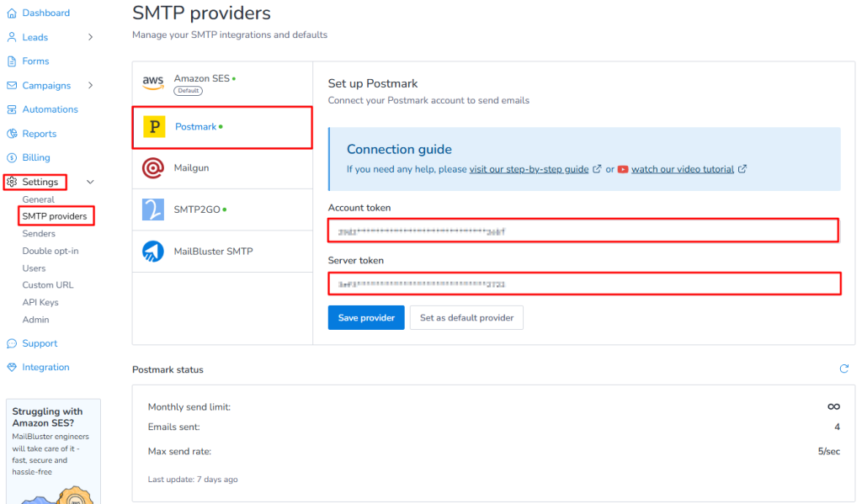Click the Support chat bubble icon
The height and width of the screenshot is (504, 862).
click(12, 343)
